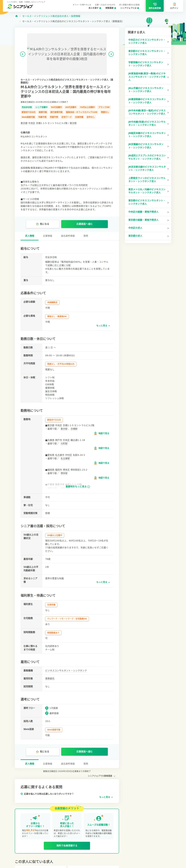The height and width of the screenshot is (868, 186).
Task: Expand もっと見る in FAQ section
Action: pos(106,797)
